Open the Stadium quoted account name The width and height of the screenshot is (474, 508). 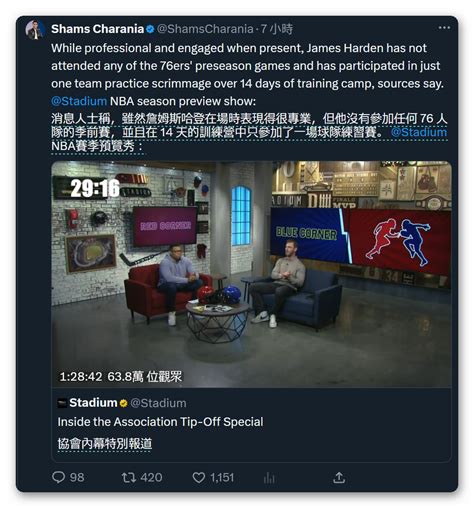(x=93, y=403)
